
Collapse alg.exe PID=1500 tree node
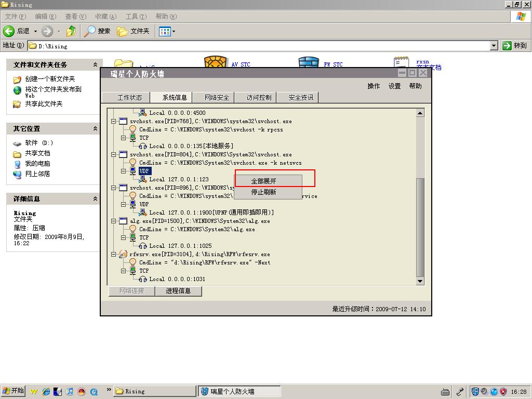(114, 221)
